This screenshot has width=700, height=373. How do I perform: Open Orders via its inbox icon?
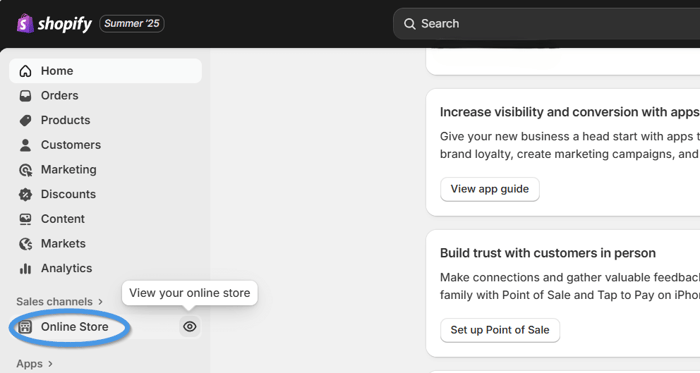tap(25, 95)
